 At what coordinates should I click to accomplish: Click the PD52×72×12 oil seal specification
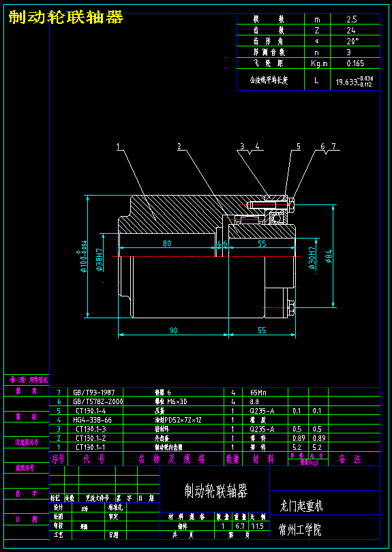tap(182, 420)
